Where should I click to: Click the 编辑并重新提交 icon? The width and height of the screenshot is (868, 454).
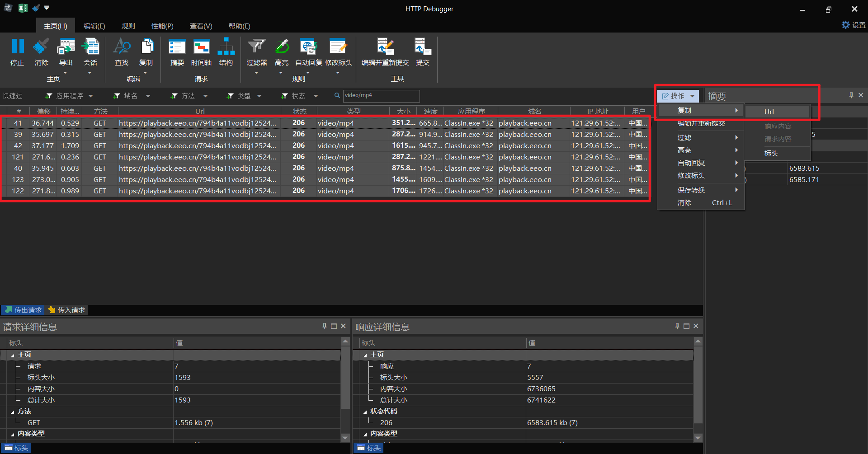(x=385, y=47)
